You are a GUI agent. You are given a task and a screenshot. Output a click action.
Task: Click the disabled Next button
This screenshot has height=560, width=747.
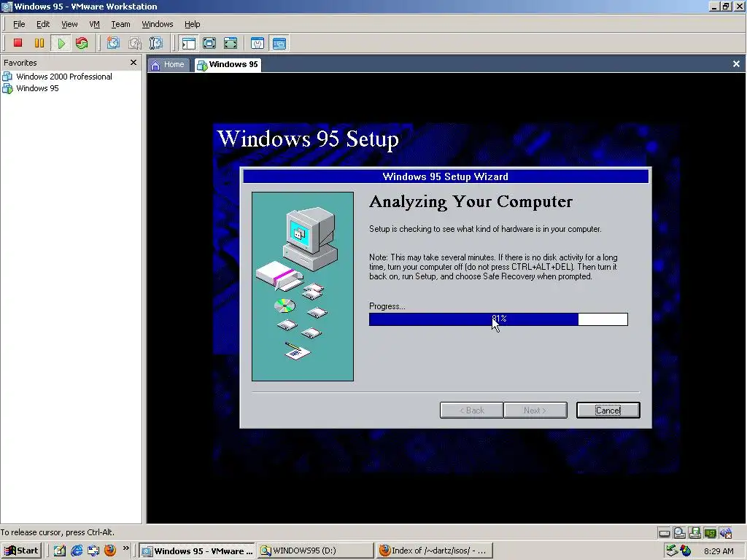coord(535,410)
